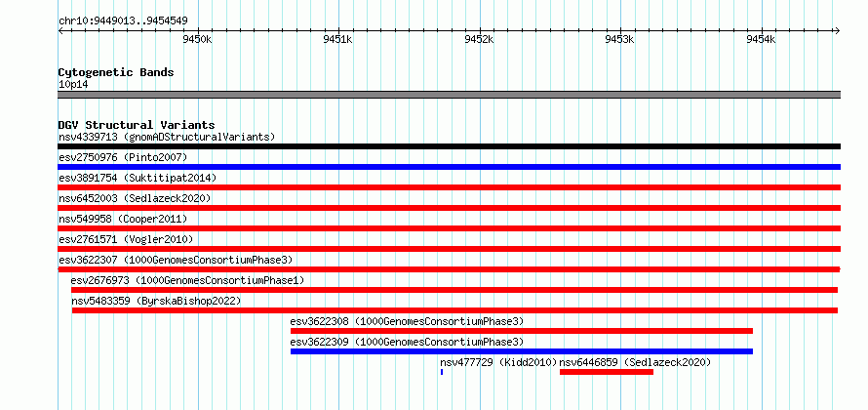Click the nsv5483359 (ByrskaBishop2022) label

point(156,301)
